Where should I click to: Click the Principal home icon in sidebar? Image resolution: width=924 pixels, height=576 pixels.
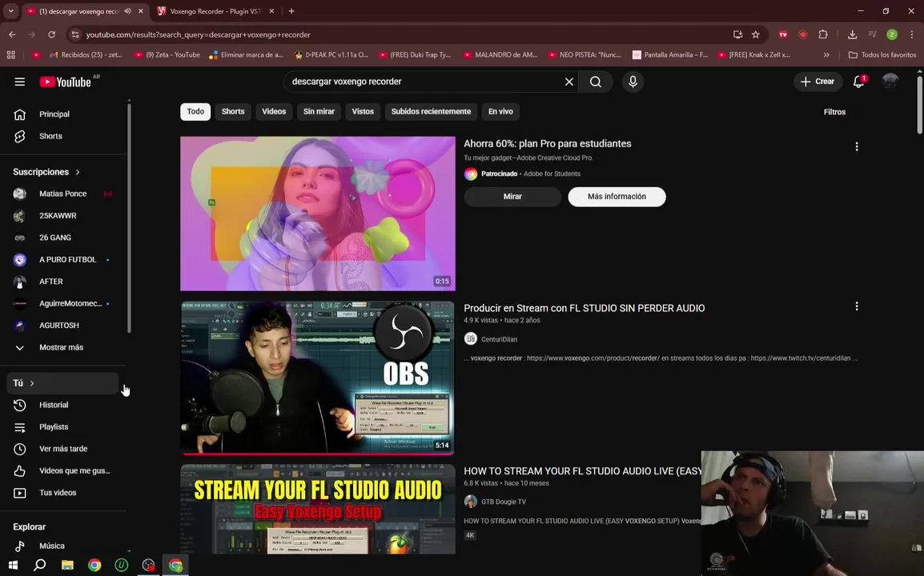coord(19,114)
